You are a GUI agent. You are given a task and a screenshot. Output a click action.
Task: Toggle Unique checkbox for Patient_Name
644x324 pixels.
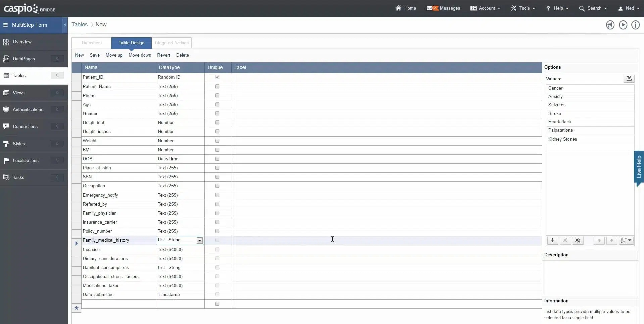click(217, 87)
